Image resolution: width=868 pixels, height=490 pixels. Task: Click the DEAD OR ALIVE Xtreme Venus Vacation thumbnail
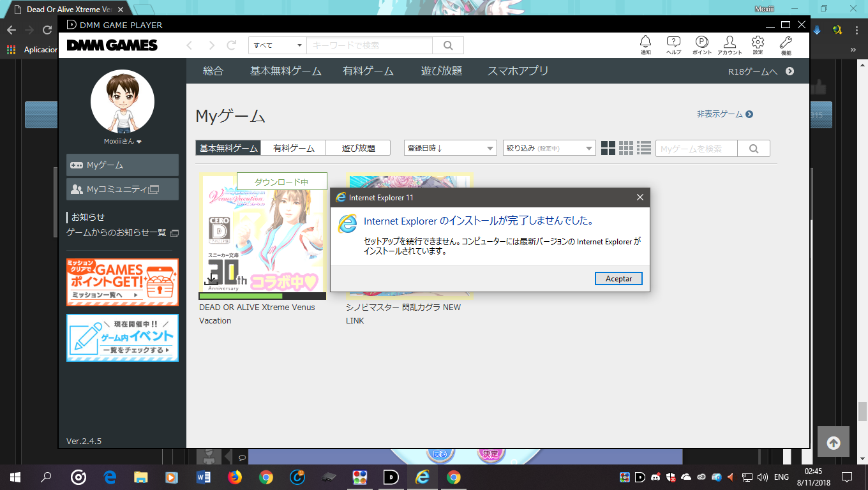click(x=262, y=232)
